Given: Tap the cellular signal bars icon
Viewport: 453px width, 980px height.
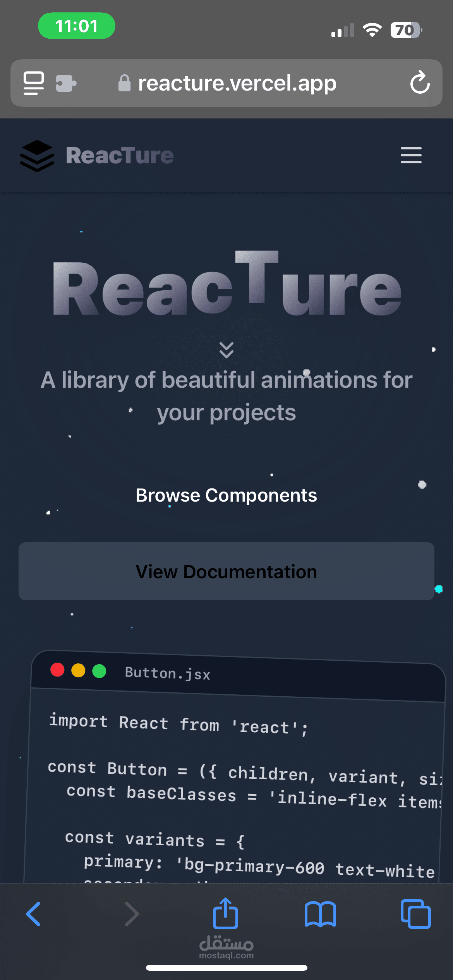Looking at the screenshot, I should pyautogui.click(x=343, y=30).
